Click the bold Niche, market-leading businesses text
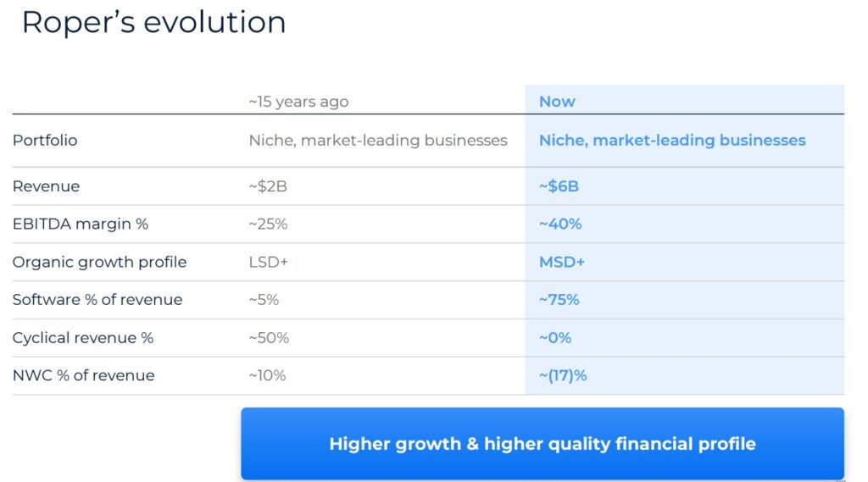This screenshot has height=482, width=868. pos(672,141)
